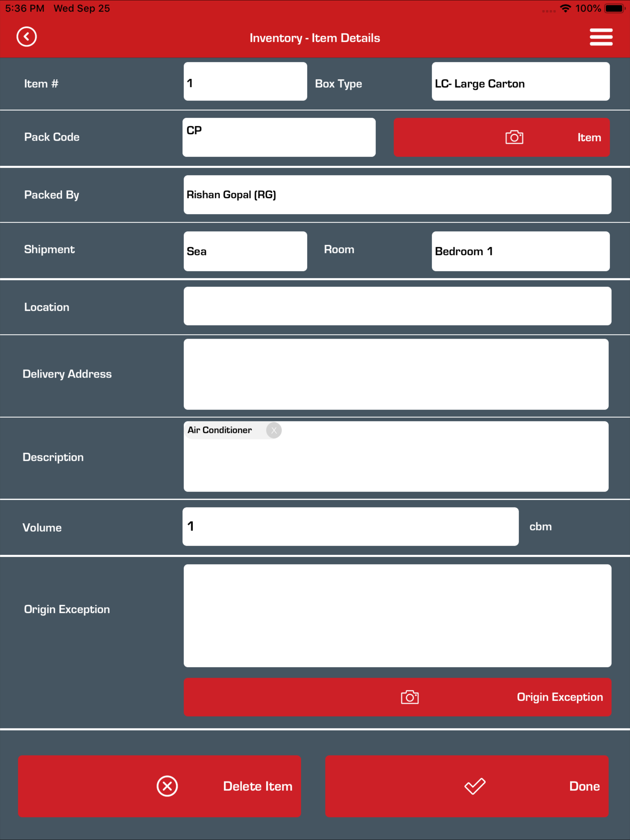Screen dimensions: 630x840
Task: Tap the camera icon on Origin Exception button
Action: pyautogui.click(x=410, y=697)
